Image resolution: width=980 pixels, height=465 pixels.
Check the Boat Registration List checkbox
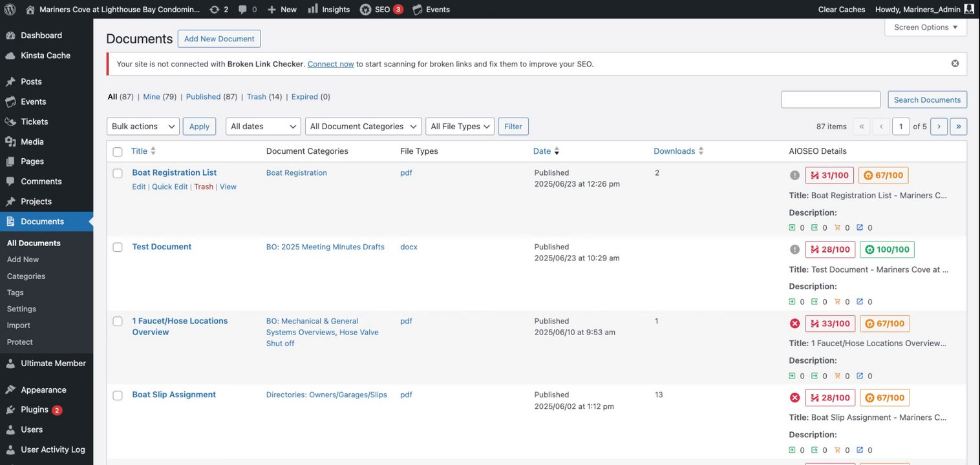pyautogui.click(x=118, y=173)
